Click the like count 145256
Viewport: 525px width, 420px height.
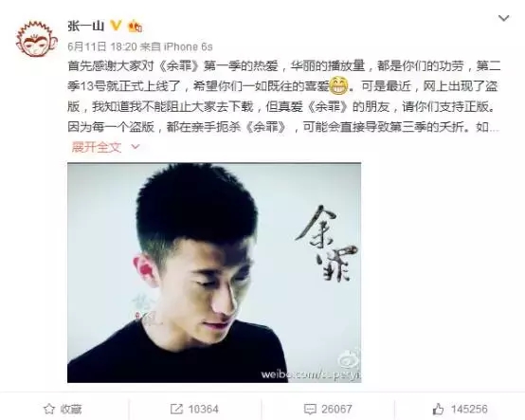(469, 409)
